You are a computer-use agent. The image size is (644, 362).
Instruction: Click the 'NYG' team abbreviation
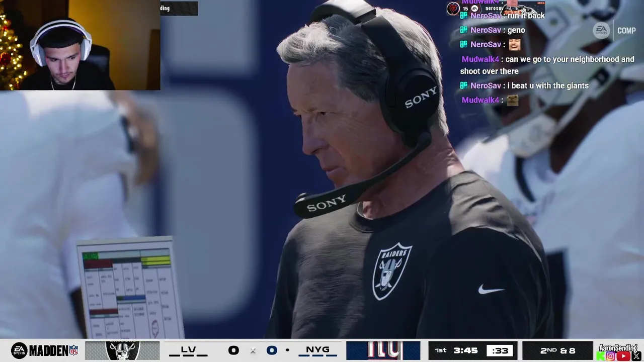pos(317,350)
